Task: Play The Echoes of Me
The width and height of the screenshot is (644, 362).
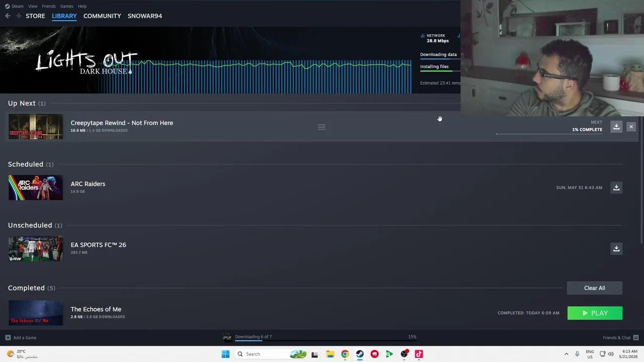Action: (x=595, y=313)
